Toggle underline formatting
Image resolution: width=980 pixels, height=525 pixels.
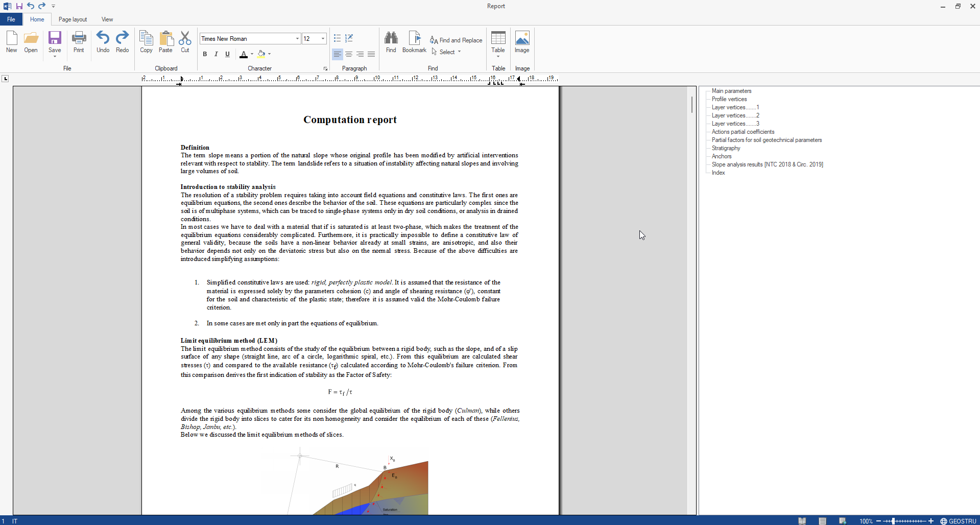[x=227, y=54]
